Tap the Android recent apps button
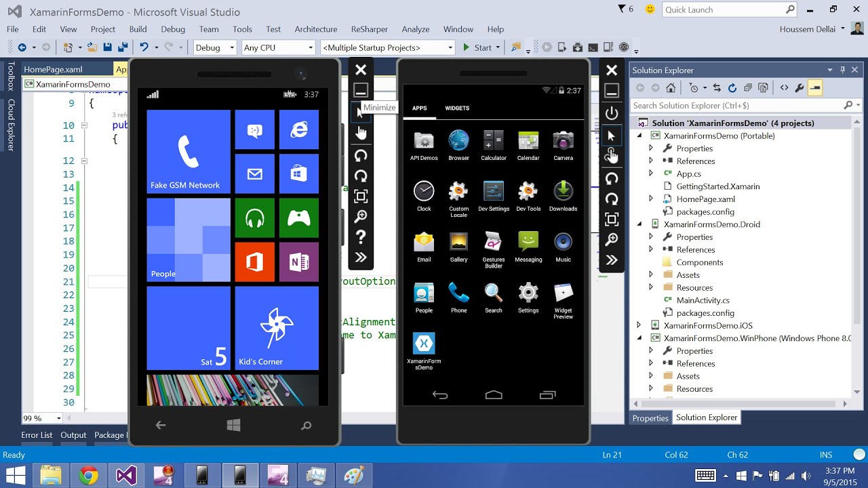868x488 pixels. click(547, 395)
